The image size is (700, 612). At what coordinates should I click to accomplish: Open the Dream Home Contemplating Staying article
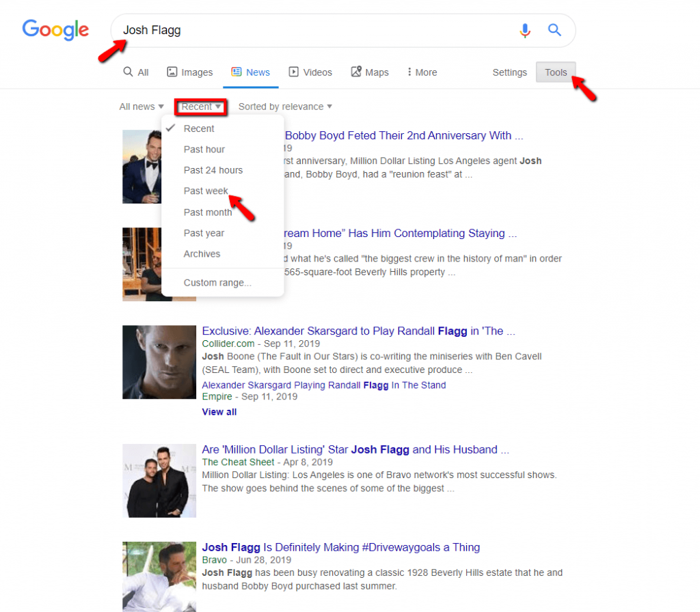tap(401, 234)
